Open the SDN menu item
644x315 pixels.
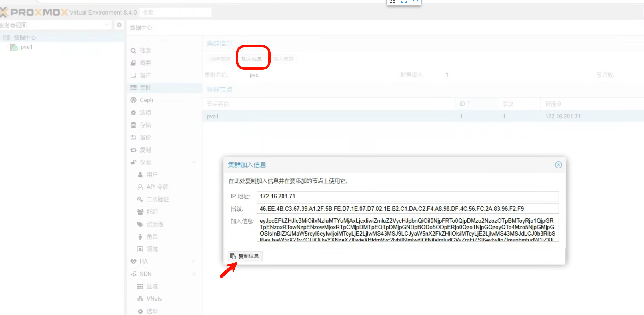point(145,274)
